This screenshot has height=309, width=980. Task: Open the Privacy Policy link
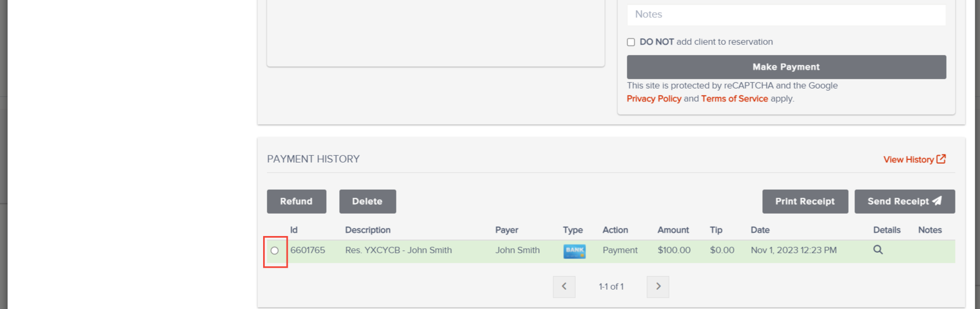[654, 98]
